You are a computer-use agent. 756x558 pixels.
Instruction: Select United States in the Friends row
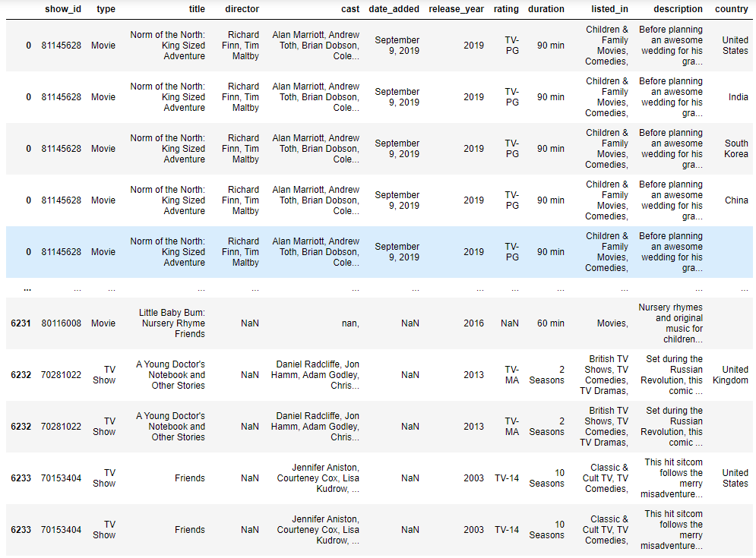pos(735,478)
